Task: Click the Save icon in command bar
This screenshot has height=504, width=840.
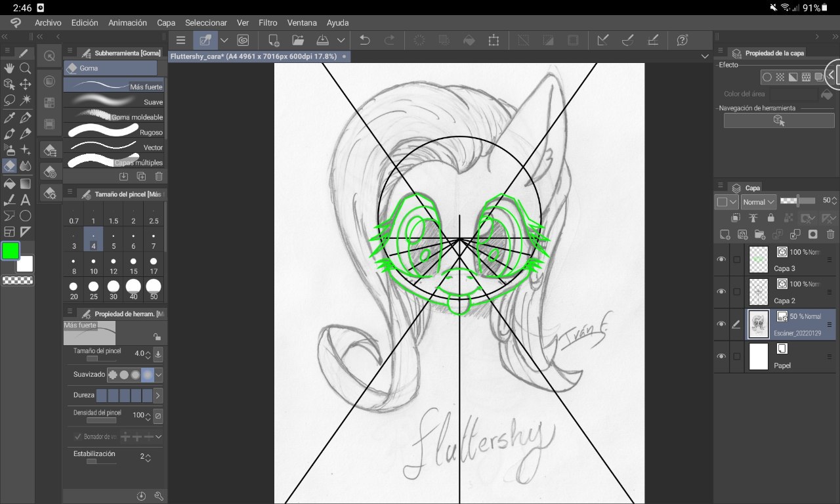Action: (322, 40)
